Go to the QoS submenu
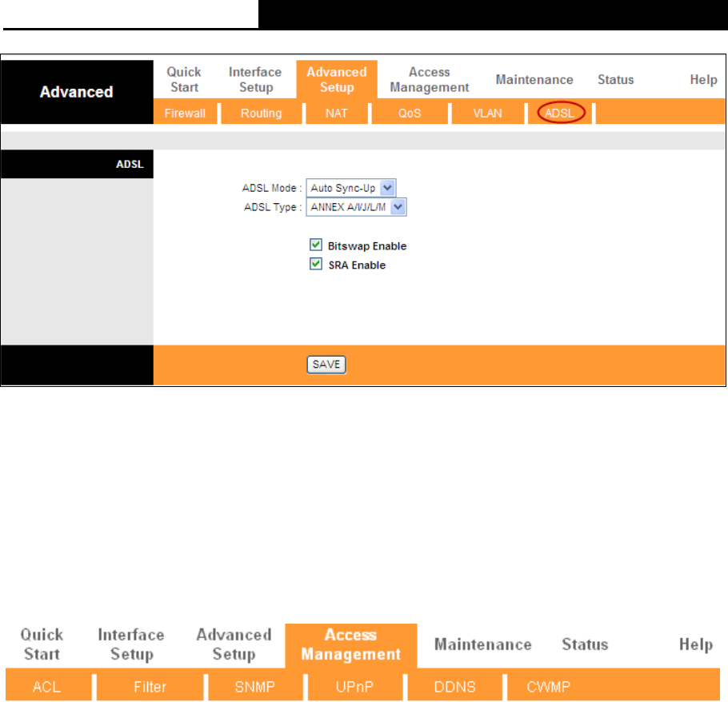 pos(410,114)
